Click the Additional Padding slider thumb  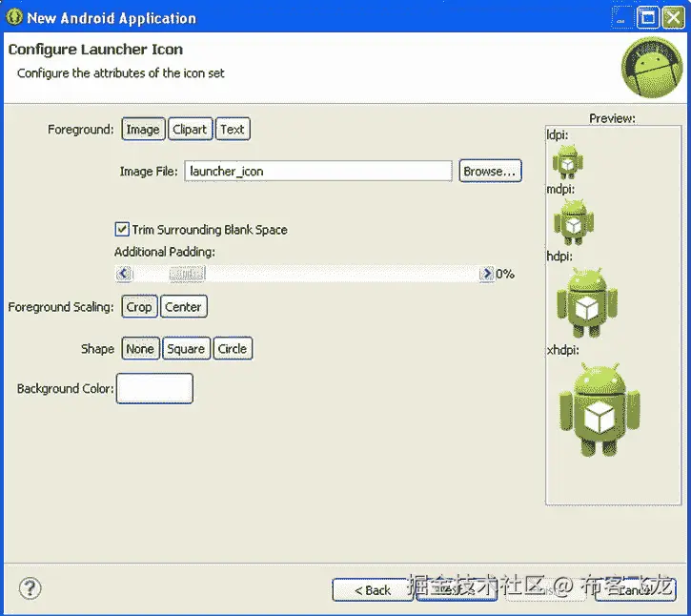click(187, 274)
